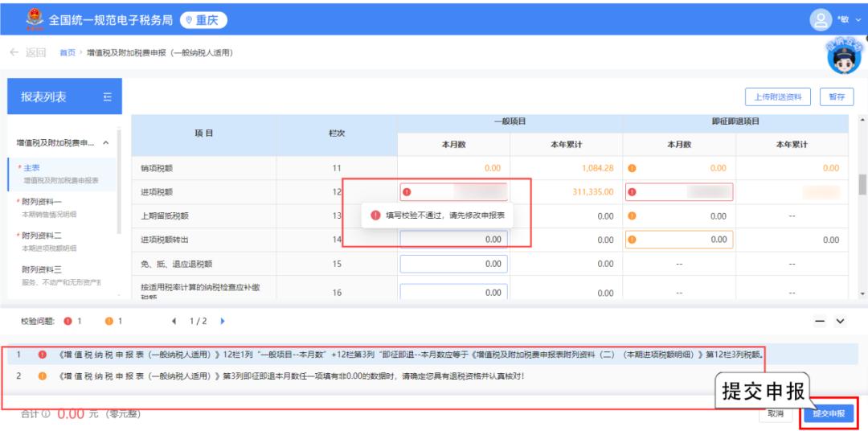Screen dimensions: 868x431
Task: Click the 进项税额转出 本月数 input field
Action: pyautogui.click(x=454, y=240)
